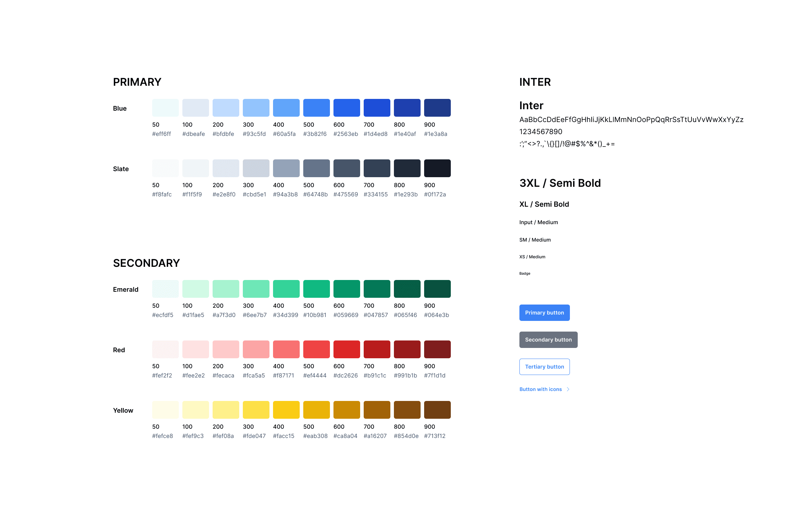Click the SECONDARY section heading

coord(146,263)
